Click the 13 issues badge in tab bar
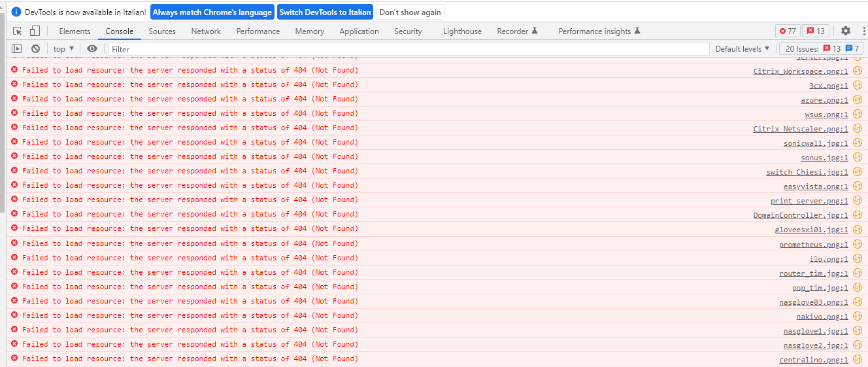Screen dimensions: 868x367 click(815, 31)
